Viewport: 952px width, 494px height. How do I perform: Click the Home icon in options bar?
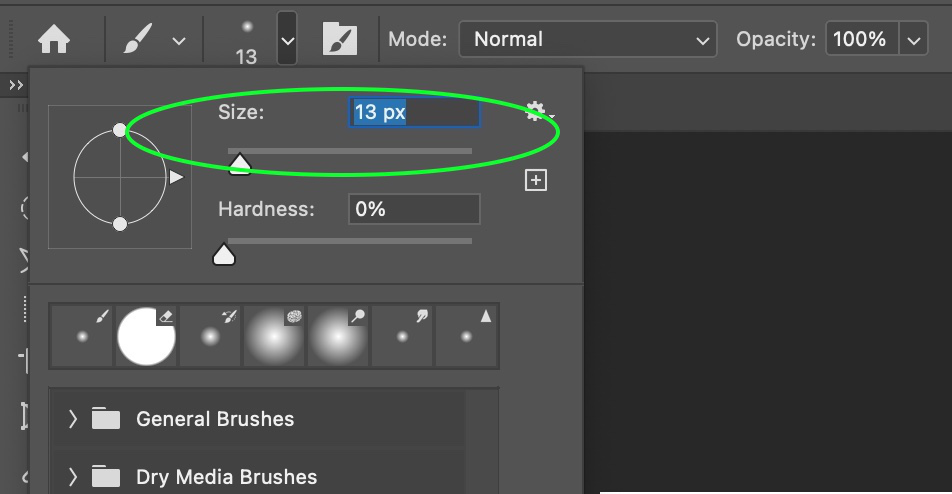pos(54,40)
